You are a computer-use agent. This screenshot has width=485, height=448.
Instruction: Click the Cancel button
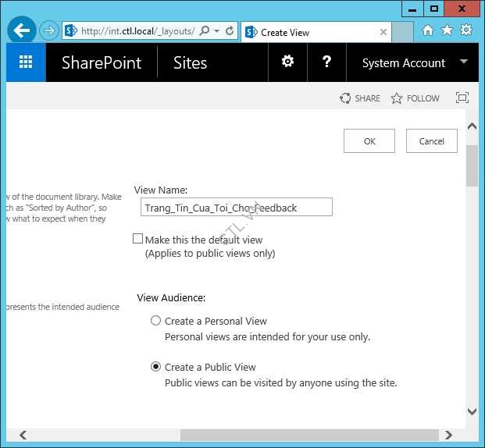tap(432, 141)
